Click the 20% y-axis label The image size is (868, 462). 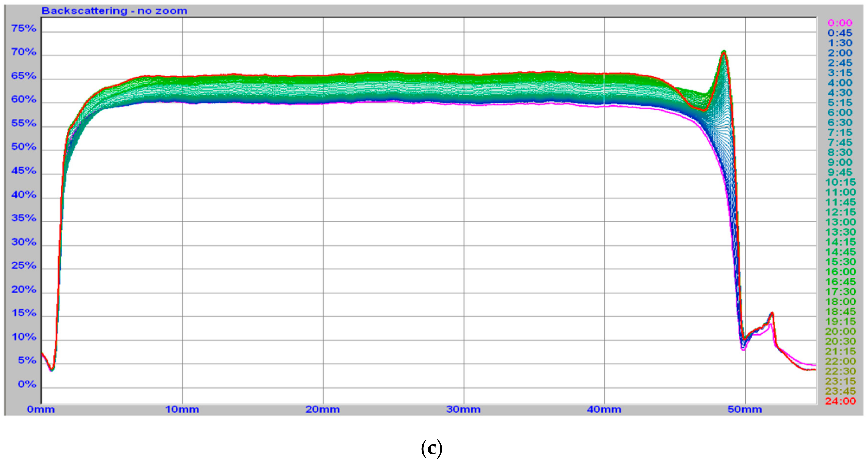tap(24, 290)
